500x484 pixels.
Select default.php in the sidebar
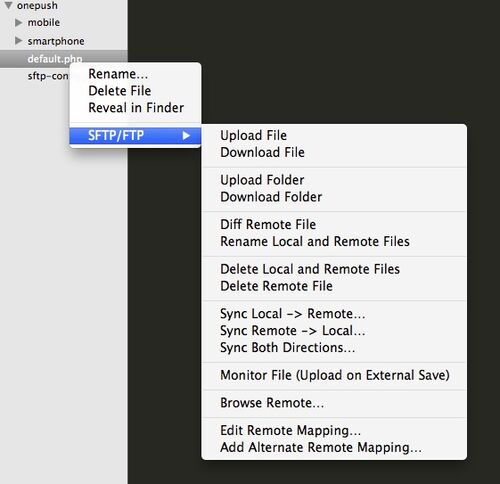pos(55,59)
